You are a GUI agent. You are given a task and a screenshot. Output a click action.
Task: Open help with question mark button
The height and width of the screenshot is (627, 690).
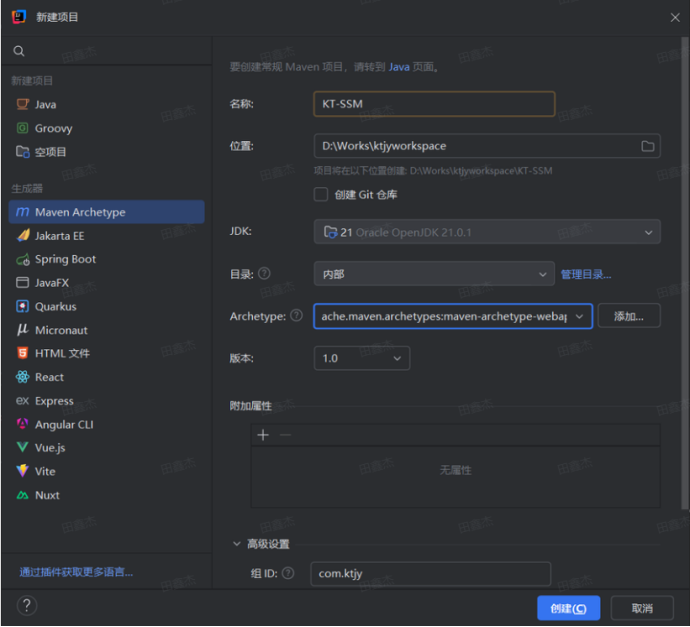[27, 605]
